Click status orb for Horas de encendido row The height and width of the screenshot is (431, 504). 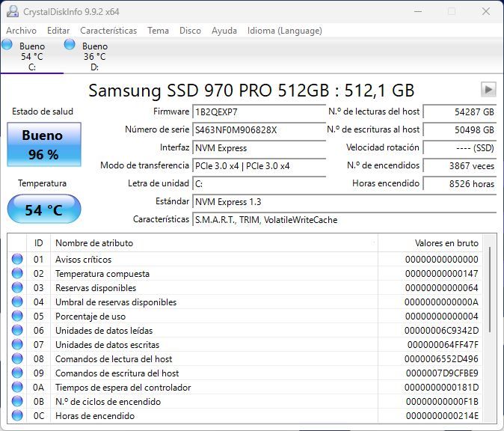[17, 415]
